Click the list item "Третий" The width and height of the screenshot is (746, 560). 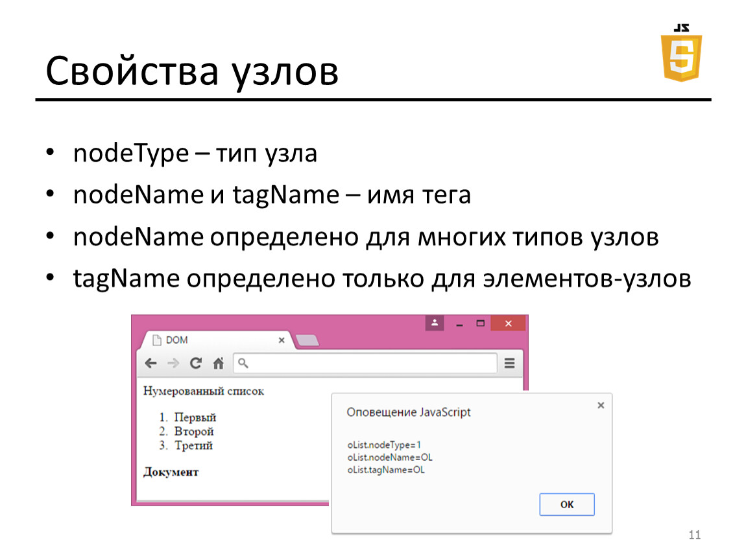click(x=193, y=445)
